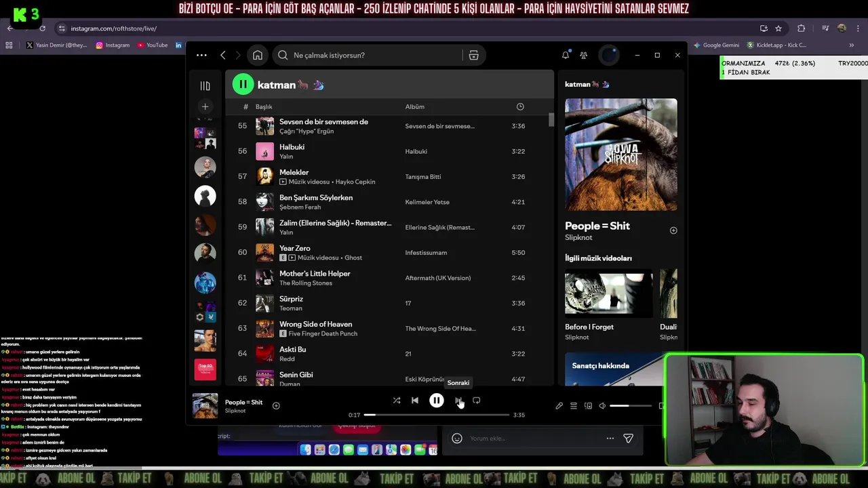Click the instagram.com address bar
The width and height of the screenshot is (868, 488).
(407, 28)
